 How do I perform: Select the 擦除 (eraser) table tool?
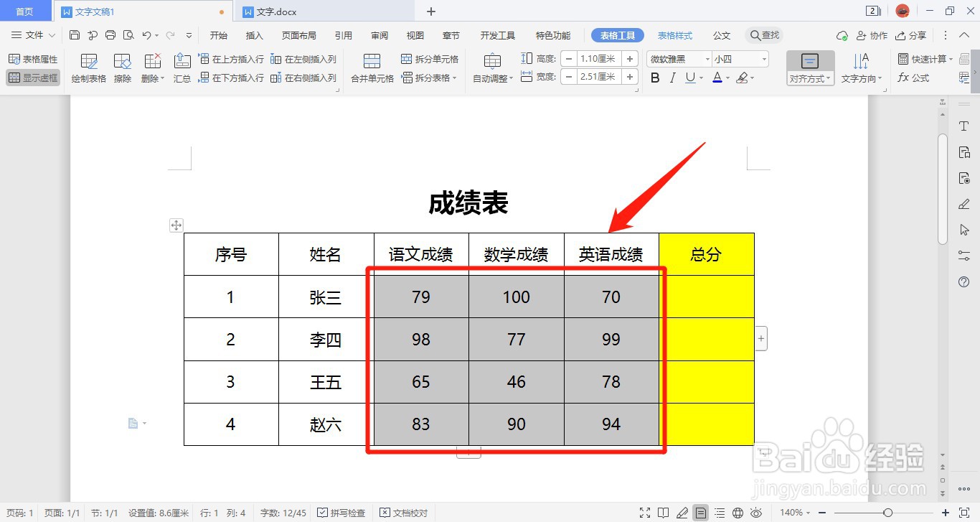point(122,67)
